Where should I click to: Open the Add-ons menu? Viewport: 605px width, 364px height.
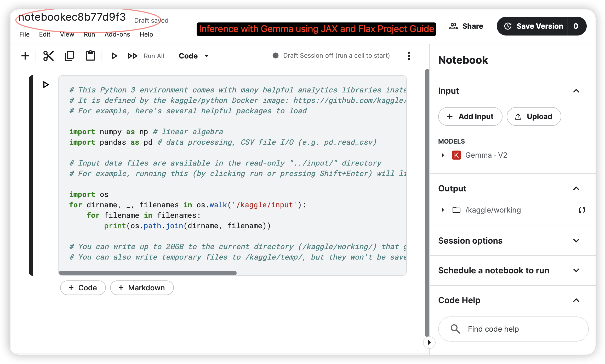coord(117,34)
